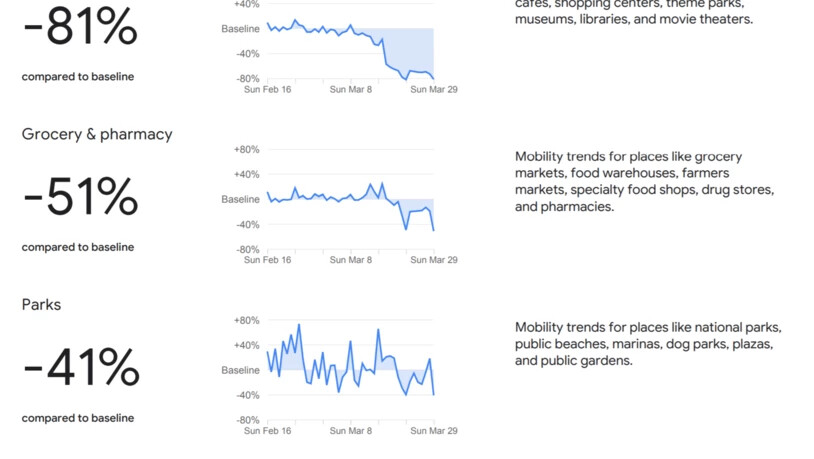Screen dimensions: 814x459
Task: Click "compared to baseline" under -81%
Action: 78,77
